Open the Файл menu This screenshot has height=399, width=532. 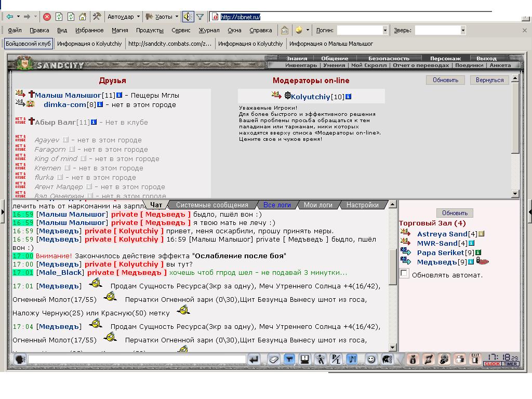[x=15, y=30]
